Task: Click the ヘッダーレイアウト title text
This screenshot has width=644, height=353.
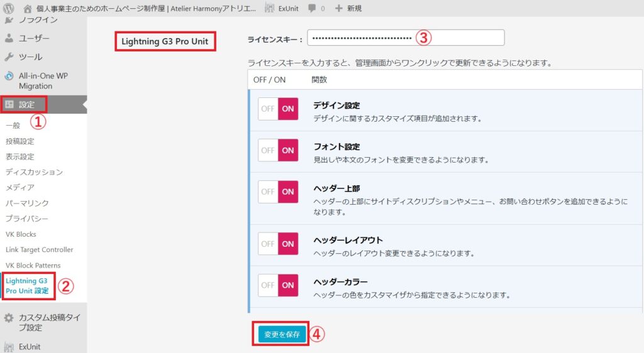Action: pos(348,240)
